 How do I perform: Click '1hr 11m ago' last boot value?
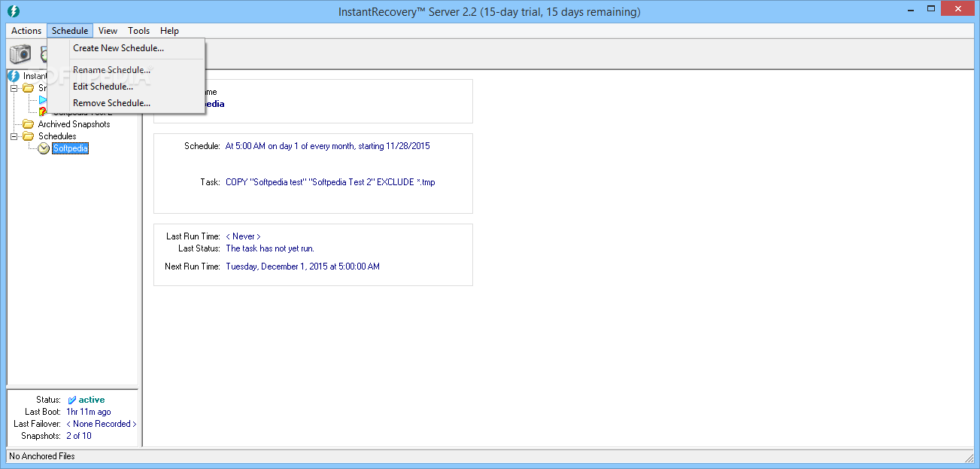[x=89, y=412]
